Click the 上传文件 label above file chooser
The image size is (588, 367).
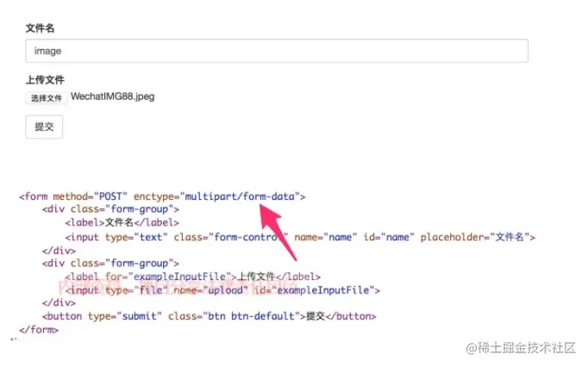pyautogui.click(x=45, y=80)
